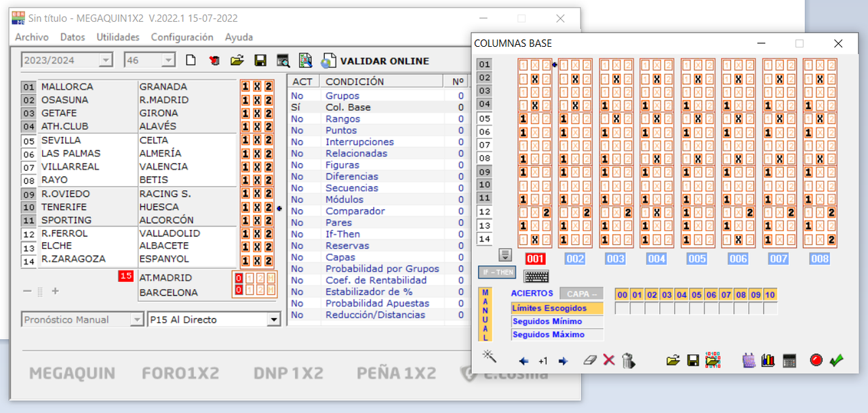
Task: Check the empty box under limit 10
Action: point(770,309)
